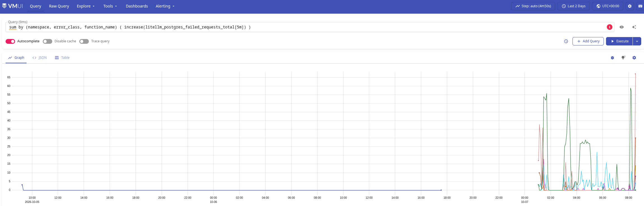Click the Execute button

tap(619, 41)
